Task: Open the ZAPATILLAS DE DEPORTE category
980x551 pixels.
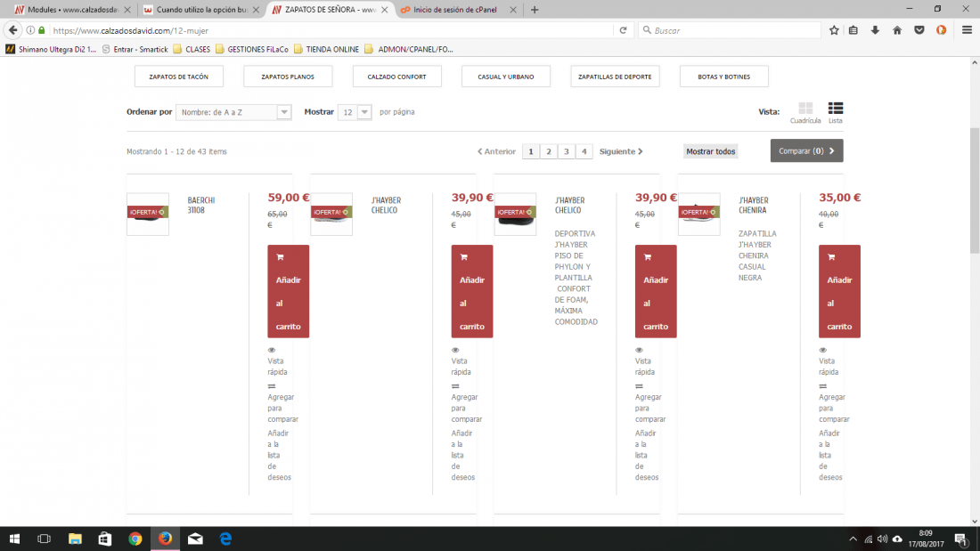Action: pos(615,77)
